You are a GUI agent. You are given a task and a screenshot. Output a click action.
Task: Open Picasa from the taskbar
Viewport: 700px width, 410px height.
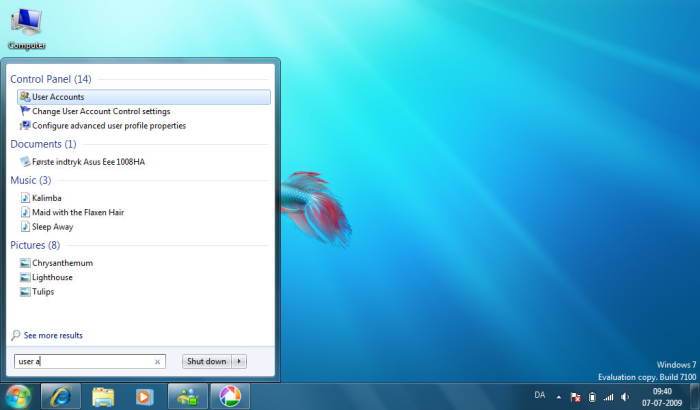(230, 396)
